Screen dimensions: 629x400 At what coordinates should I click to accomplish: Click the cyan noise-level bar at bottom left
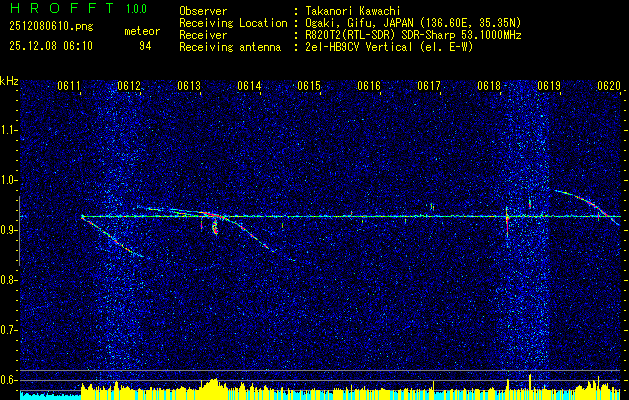[51, 395]
